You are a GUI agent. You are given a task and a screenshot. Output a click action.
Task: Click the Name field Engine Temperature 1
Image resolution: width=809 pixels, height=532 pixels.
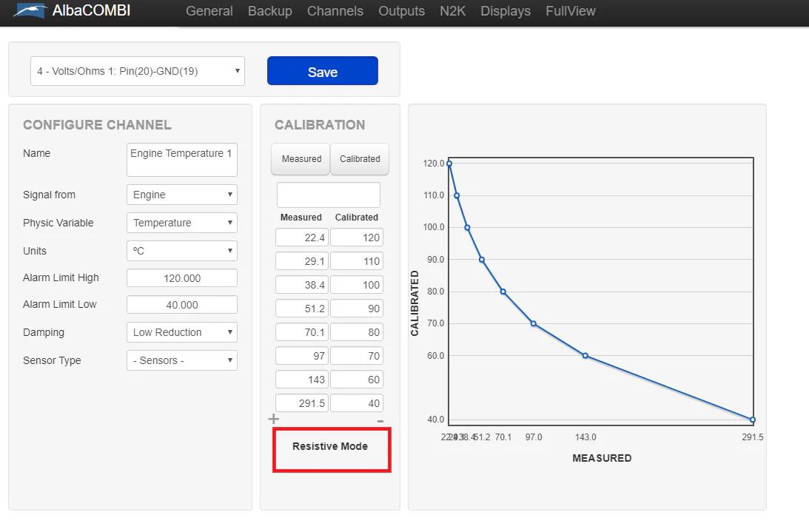(181, 159)
